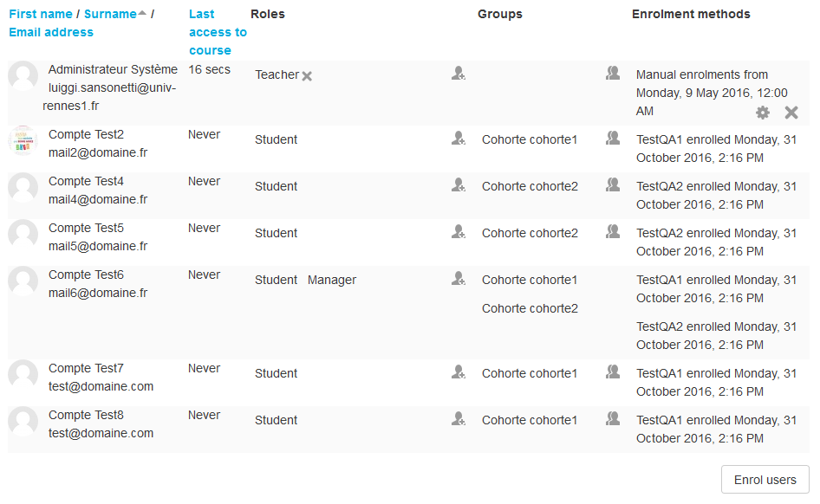Screen dimensions: 820x504
Task: Add Administrateur Système to a group
Action: click(x=613, y=73)
